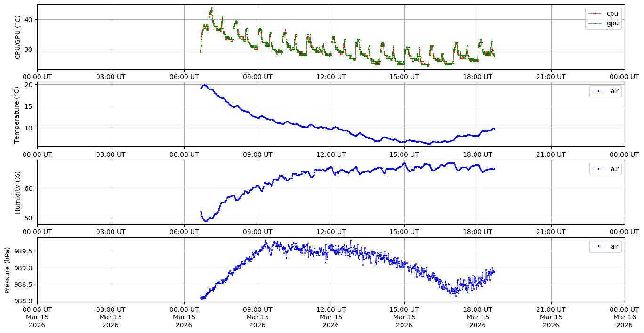This screenshot has width=644, height=333.
Task: Select the Temperature (°C) y-axis label
Action: click(x=18, y=114)
